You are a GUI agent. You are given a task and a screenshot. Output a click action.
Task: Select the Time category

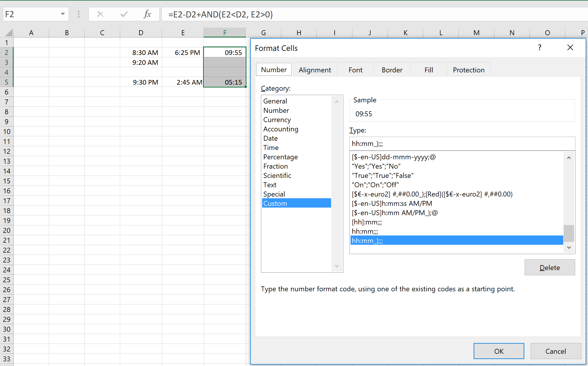(271, 147)
